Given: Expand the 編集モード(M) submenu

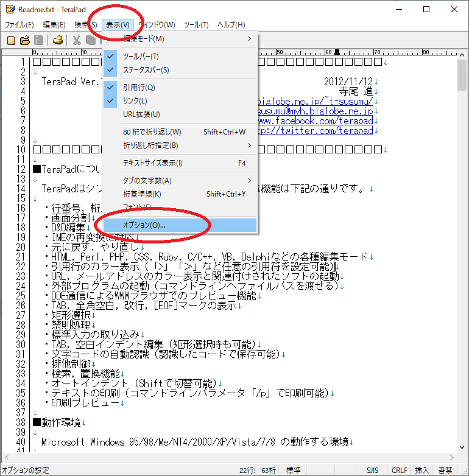Looking at the screenshot, I should 180,39.
